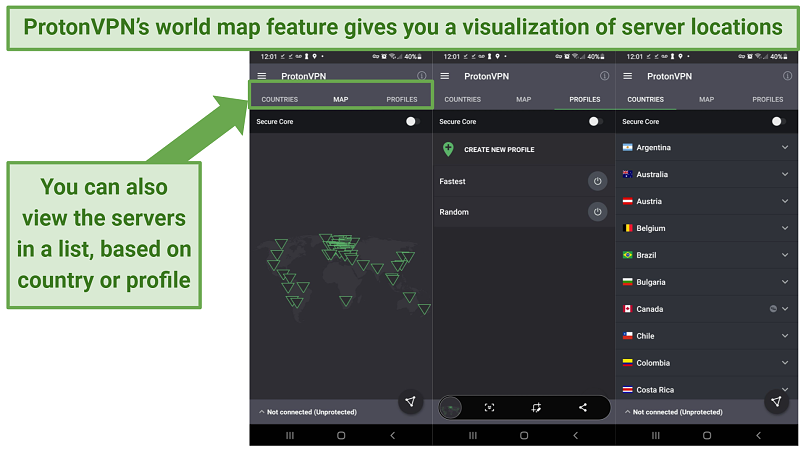Select MAP tab on countries screen
This screenshot has height=453, width=806.
707,99
